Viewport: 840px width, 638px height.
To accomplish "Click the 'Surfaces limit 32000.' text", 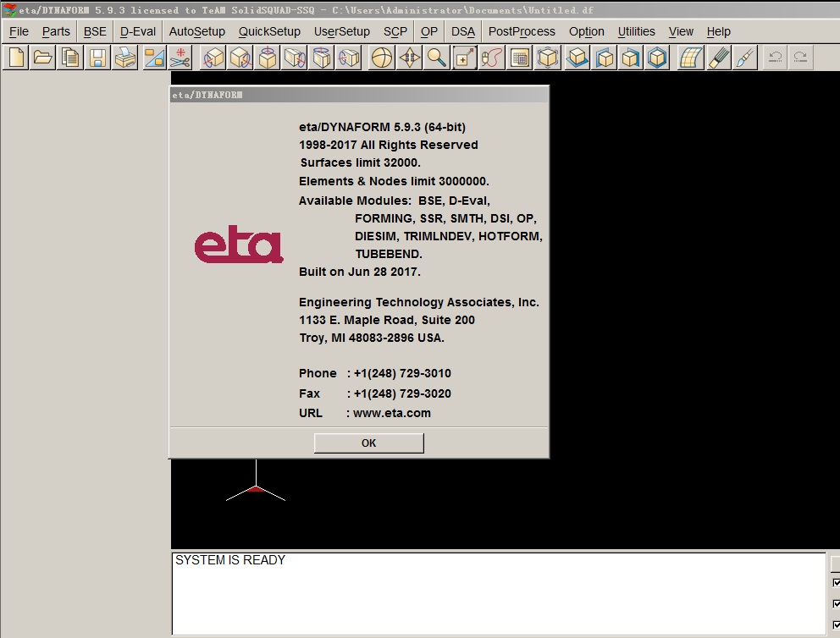I will click(360, 162).
